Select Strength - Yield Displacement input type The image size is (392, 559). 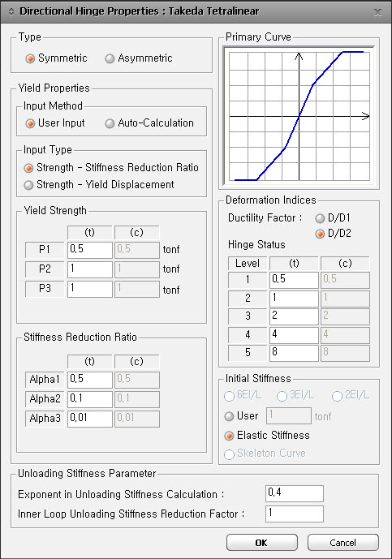99,185
